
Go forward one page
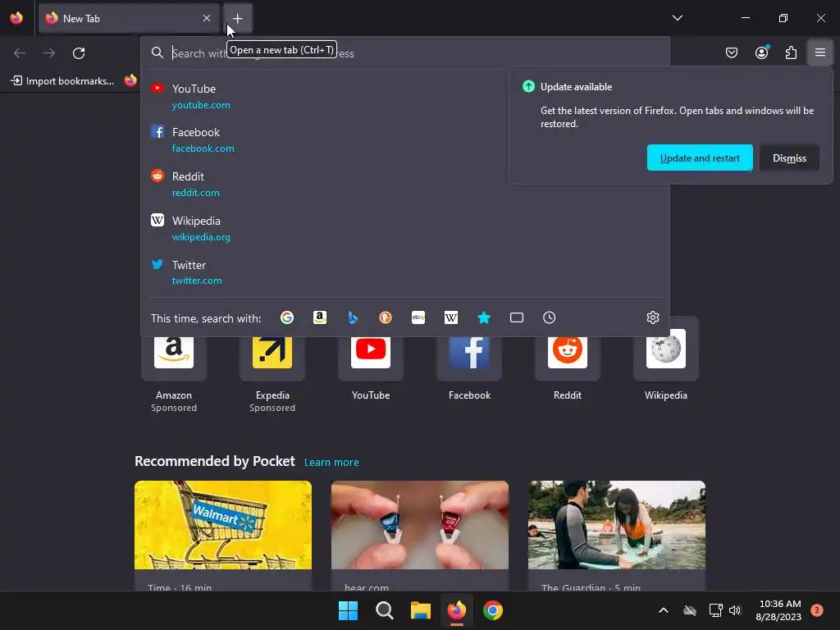[49, 53]
